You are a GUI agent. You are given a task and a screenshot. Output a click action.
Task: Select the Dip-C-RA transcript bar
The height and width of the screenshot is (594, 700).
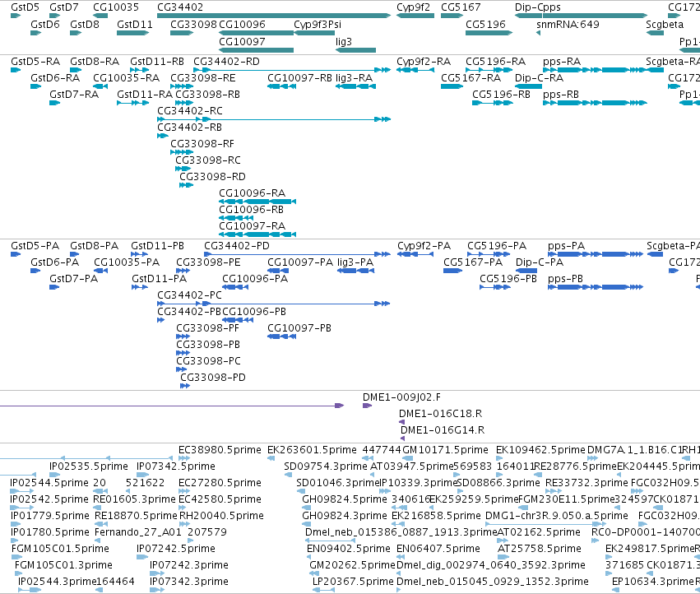pyautogui.click(x=528, y=86)
